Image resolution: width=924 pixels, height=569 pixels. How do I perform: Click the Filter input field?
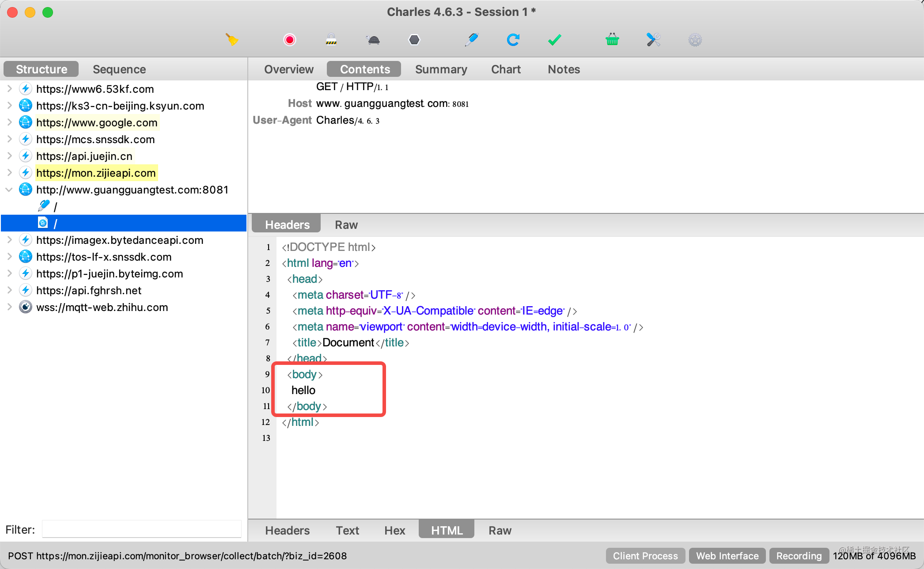[141, 529]
